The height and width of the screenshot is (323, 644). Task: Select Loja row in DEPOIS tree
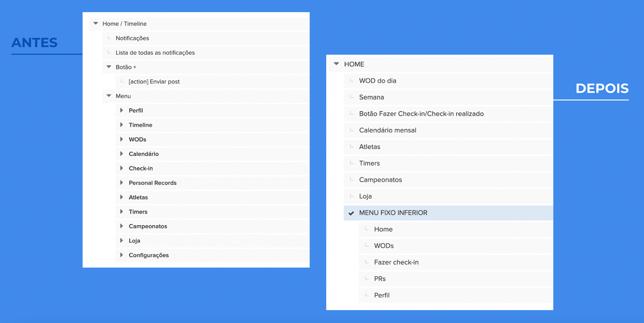click(448, 196)
